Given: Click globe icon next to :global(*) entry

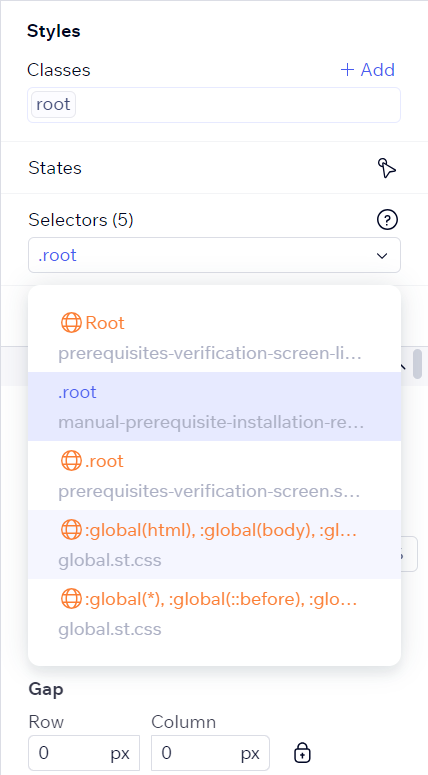Looking at the screenshot, I should pos(71,599).
